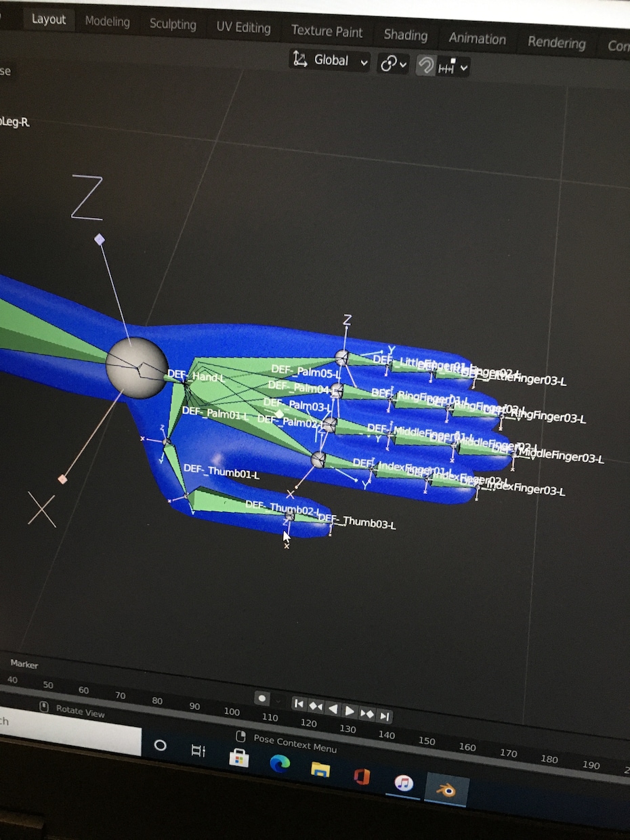Viewport: 630px width, 840px height.
Task: Open Microsoft Office from the taskbar
Action: point(362,776)
